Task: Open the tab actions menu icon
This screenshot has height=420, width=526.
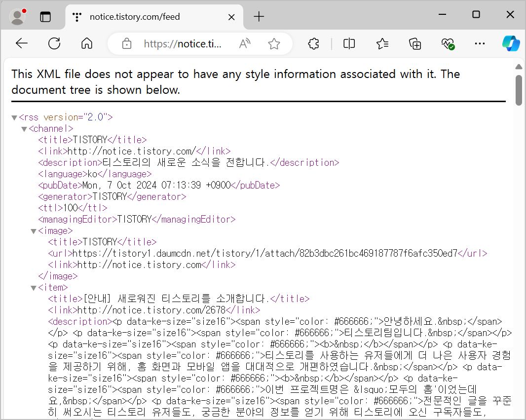Action: pyautogui.click(x=45, y=16)
